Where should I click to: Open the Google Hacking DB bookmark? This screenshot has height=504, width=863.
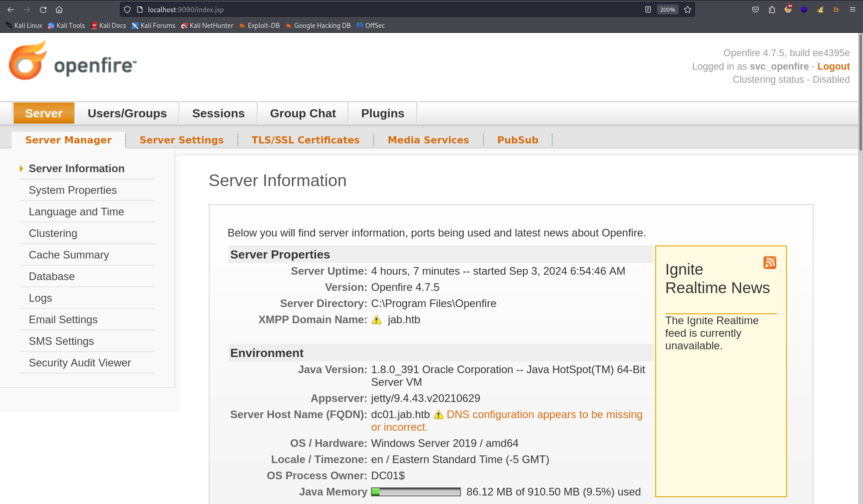(318, 26)
